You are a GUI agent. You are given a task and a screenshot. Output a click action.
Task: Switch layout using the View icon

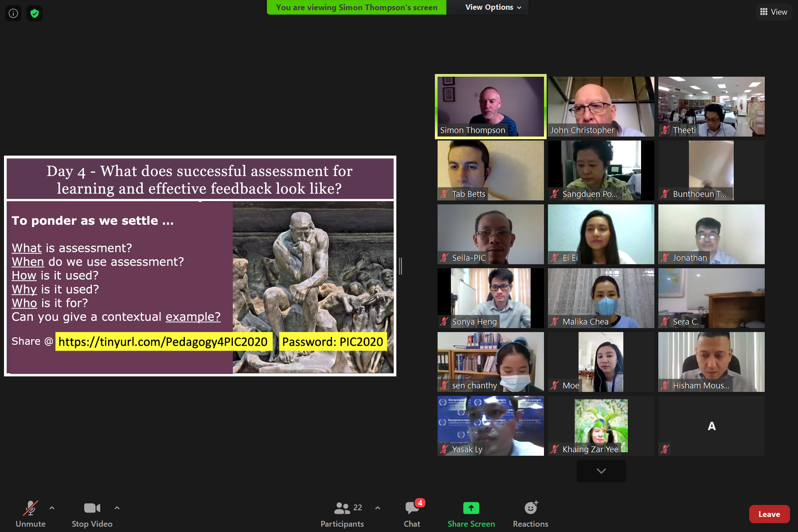pos(774,12)
